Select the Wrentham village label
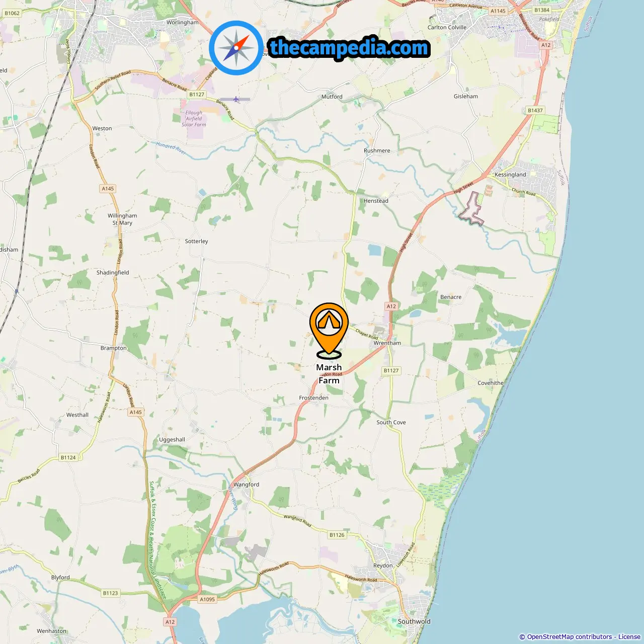This screenshot has width=644, height=644. coord(387,343)
